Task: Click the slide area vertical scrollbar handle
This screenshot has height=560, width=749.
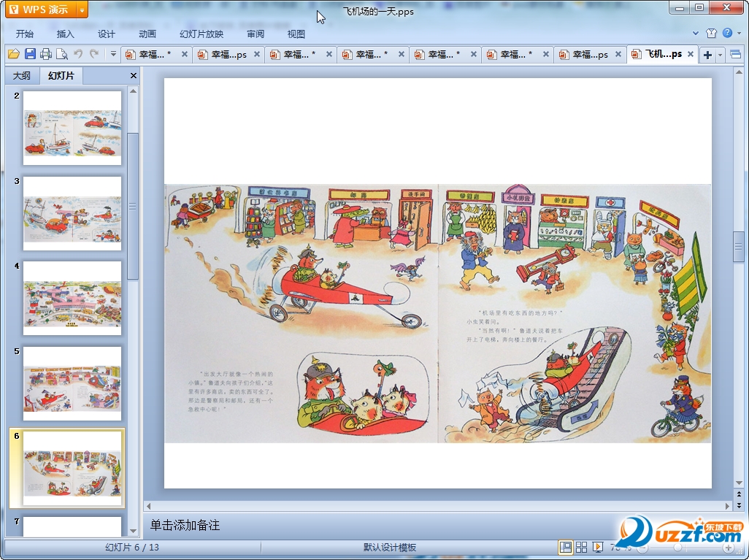Action: [739, 247]
